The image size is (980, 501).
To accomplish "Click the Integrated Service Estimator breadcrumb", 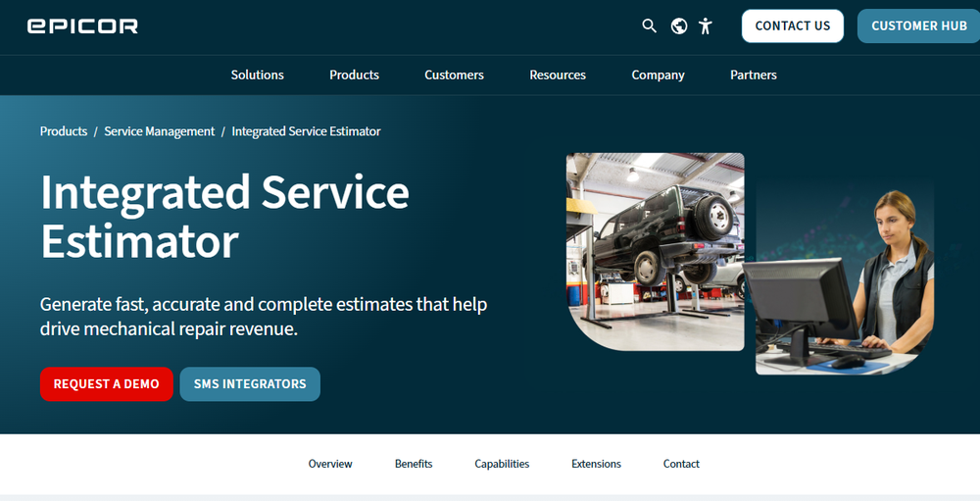I will tap(306, 131).
